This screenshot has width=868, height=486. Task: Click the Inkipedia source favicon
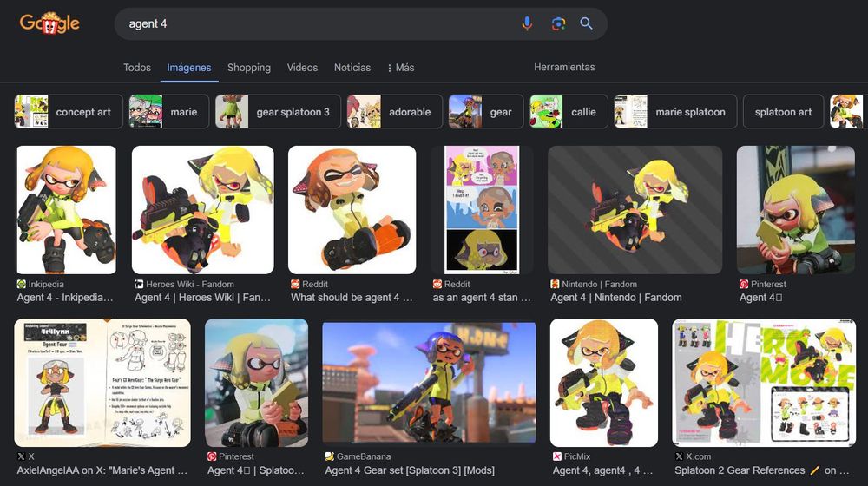(22, 284)
